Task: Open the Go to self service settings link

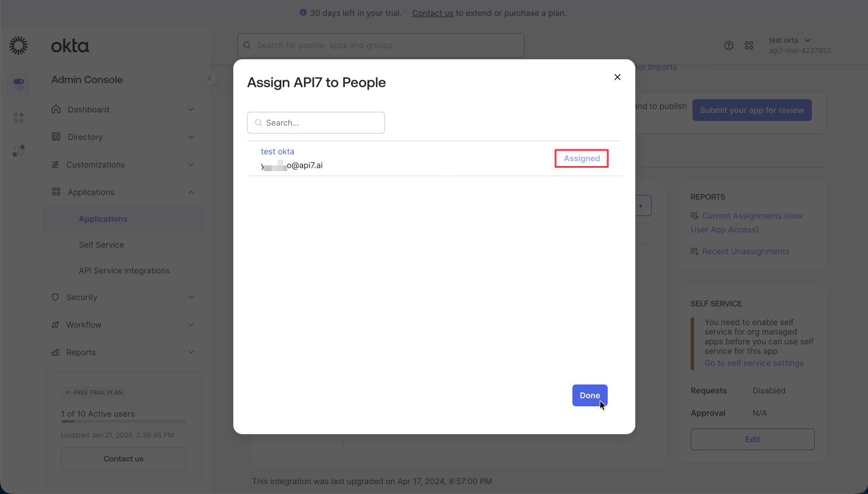Action: [x=754, y=362]
